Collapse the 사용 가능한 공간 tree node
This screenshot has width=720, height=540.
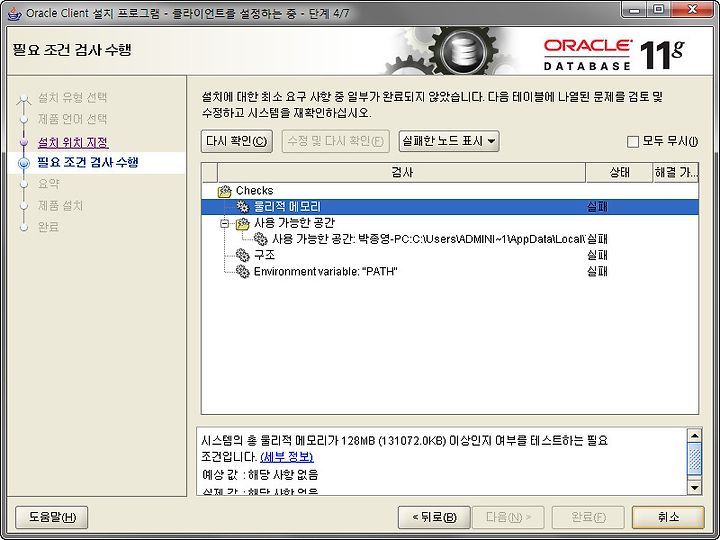pyautogui.click(x=225, y=224)
